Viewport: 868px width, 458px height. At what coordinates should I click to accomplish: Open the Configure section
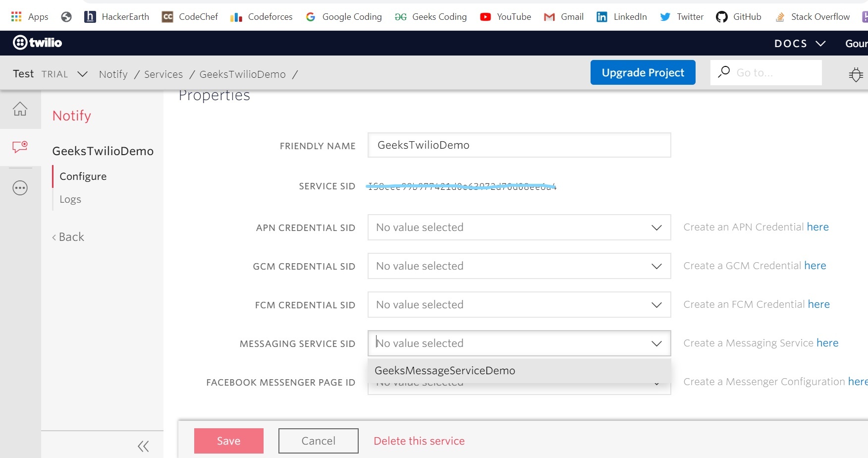pos(83,176)
